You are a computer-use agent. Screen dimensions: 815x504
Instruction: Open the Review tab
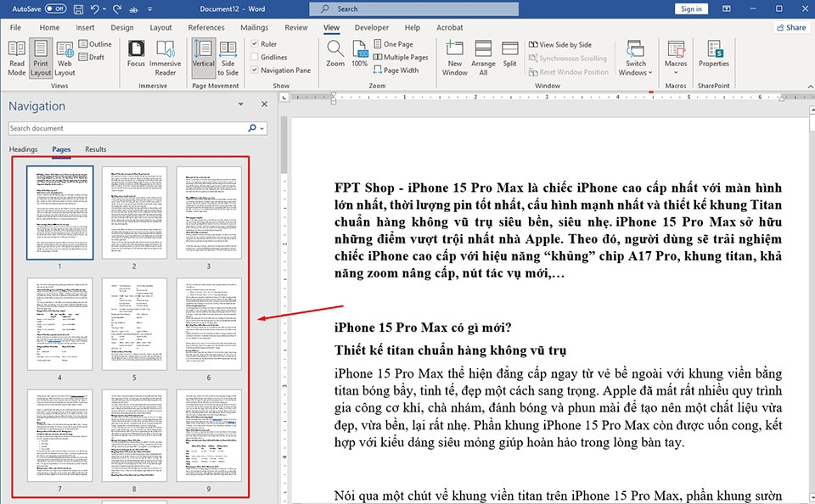point(296,27)
